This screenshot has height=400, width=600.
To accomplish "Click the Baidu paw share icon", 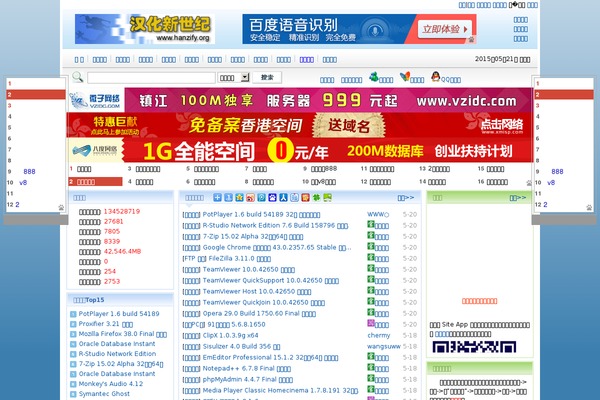I will 272,198.
